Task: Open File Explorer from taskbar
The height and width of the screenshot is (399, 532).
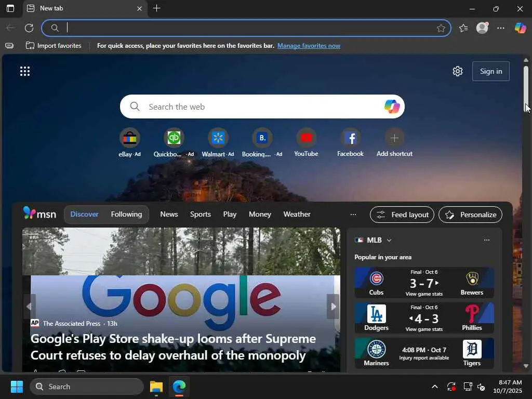Action: coord(156,387)
